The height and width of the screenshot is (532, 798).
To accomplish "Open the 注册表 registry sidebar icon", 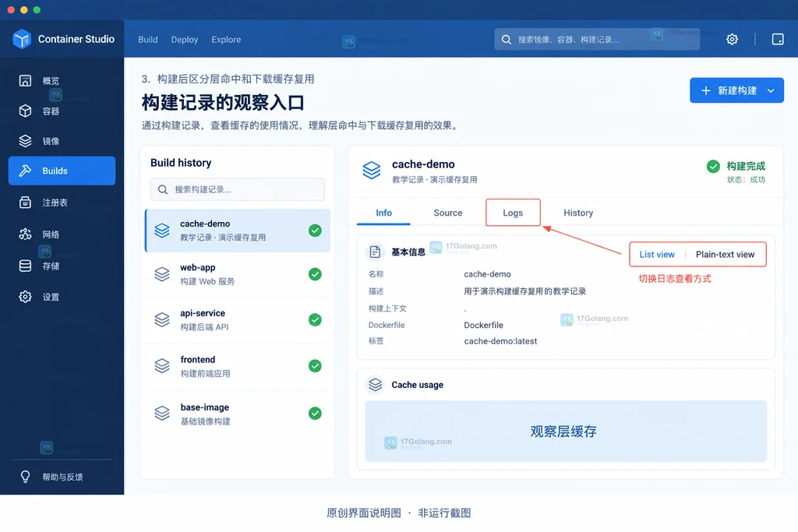I will 25,203.
